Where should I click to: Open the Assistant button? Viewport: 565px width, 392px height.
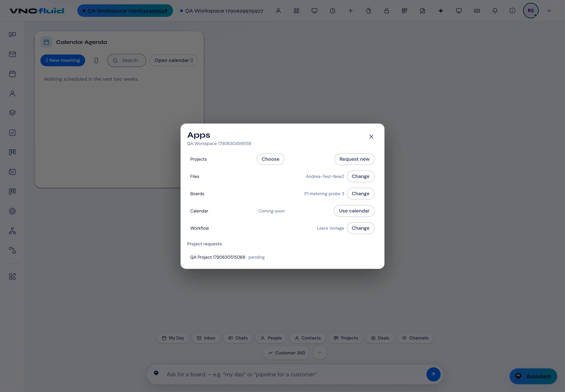point(533,376)
